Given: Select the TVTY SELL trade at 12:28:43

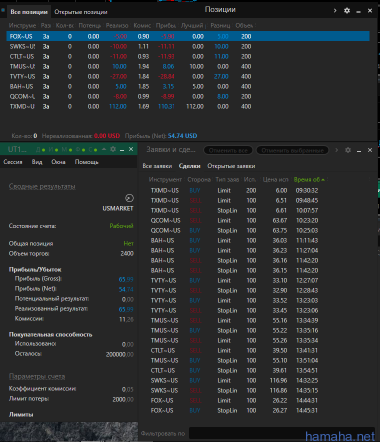Looking at the screenshot, I should click(234, 290).
